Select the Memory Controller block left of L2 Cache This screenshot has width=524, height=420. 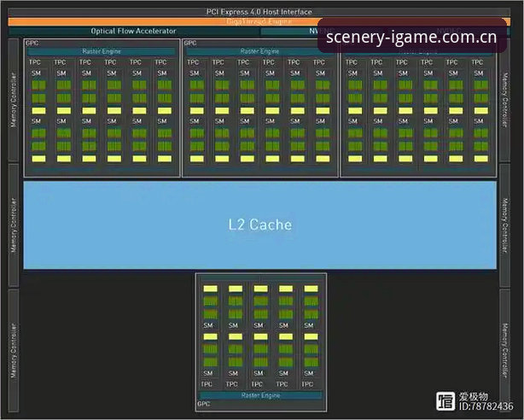[14, 225]
